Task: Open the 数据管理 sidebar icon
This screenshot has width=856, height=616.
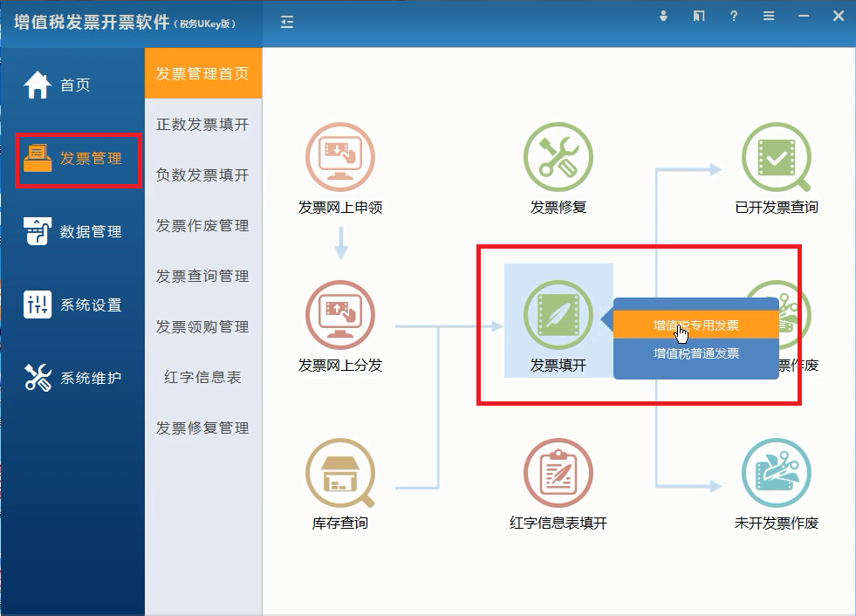Action: point(38,231)
